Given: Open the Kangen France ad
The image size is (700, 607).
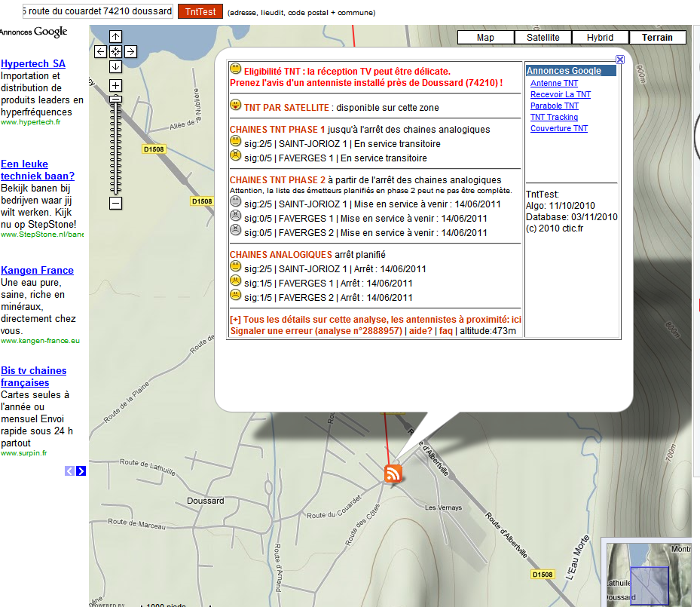Looking at the screenshot, I should [x=38, y=271].
